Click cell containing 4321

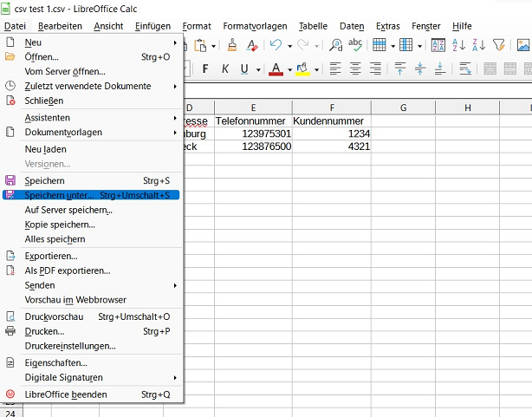pos(332,147)
